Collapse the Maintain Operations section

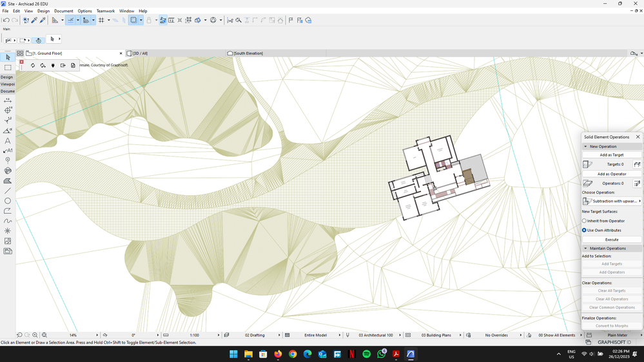tap(585, 248)
